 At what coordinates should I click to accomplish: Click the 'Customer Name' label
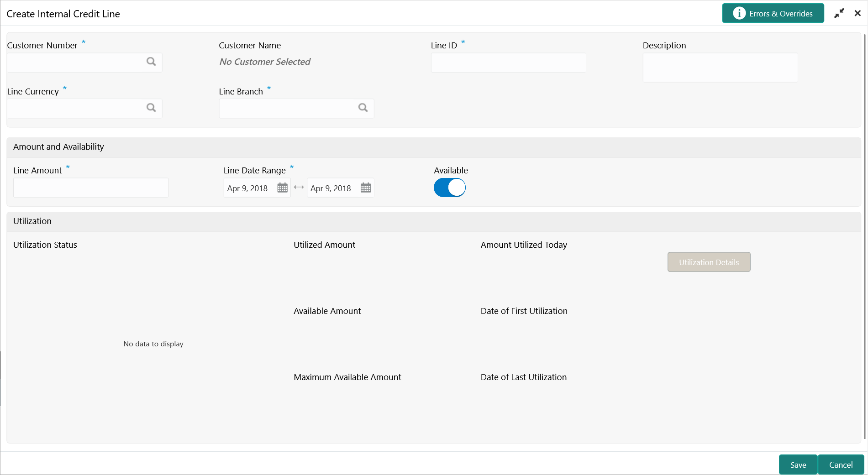[250, 45]
